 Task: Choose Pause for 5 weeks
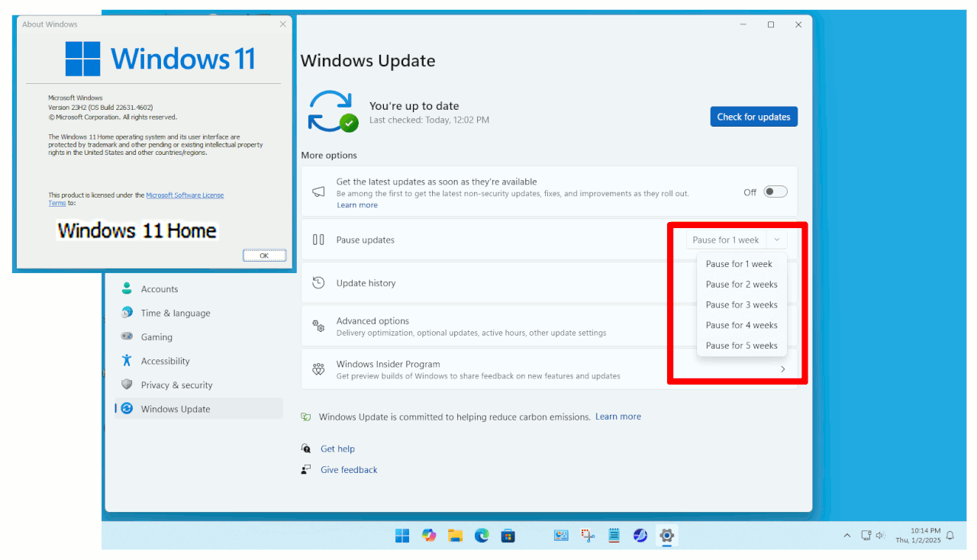pos(742,346)
